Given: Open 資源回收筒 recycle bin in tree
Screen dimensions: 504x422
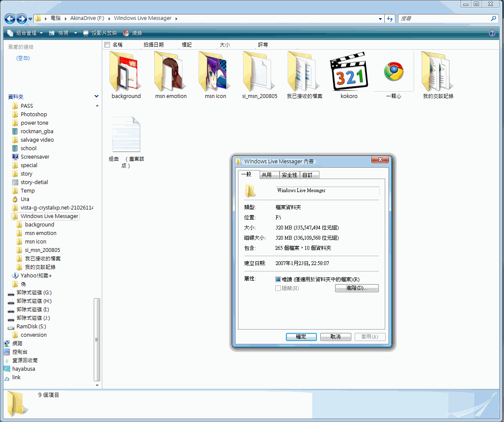Looking at the screenshot, I should tap(25, 361).
